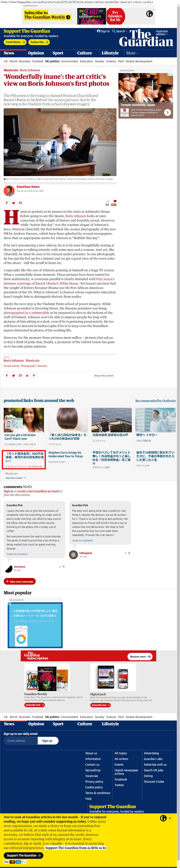Share on LinkedIn at article bottom
Screen dimensions: 180x868
point(27,375)
